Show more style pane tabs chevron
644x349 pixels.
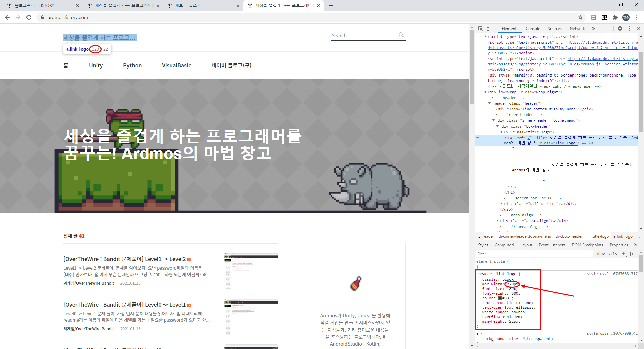(636, 245)
